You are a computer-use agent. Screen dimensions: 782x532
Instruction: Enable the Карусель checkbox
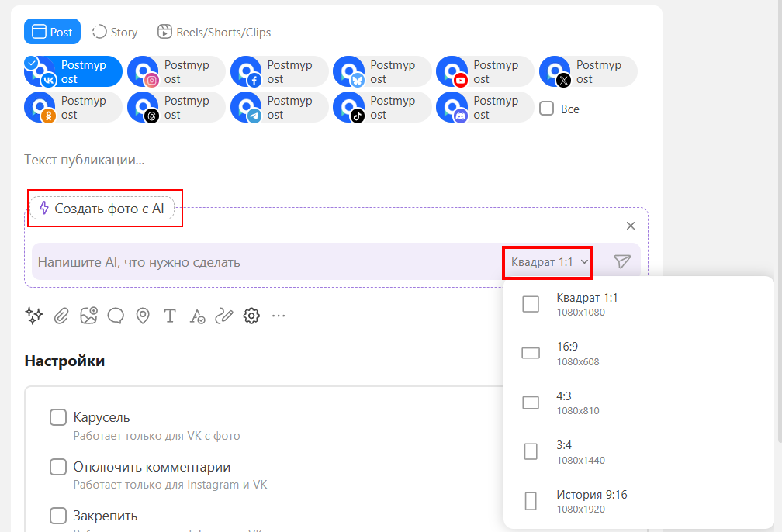point(58,418)
